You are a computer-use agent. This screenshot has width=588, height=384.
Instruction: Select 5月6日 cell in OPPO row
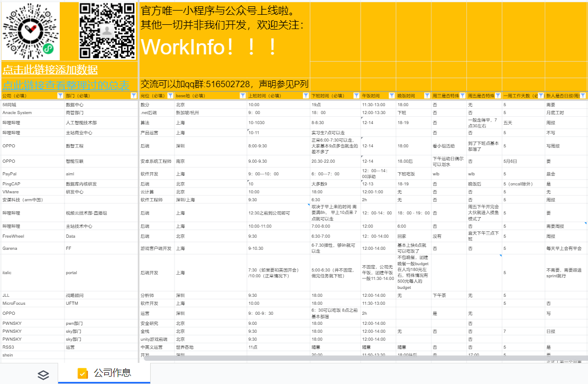tap(523, 161)
